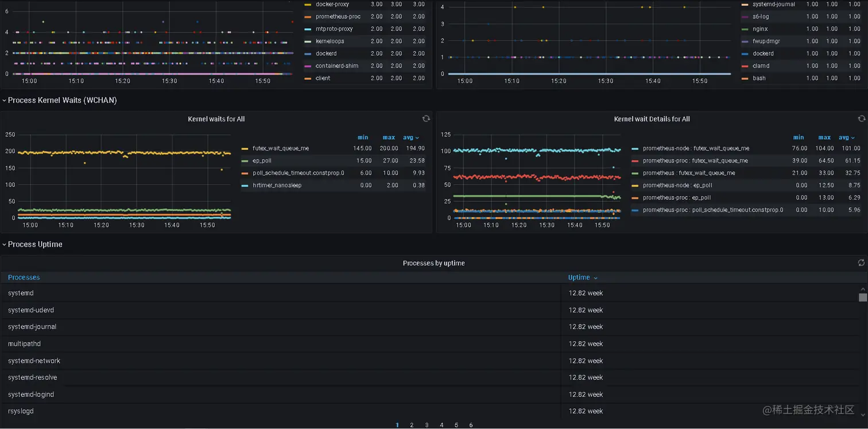Toggle futex_wait_queue_me series in Kernel waits legend
868x429 pixels.
click(280, 149)
